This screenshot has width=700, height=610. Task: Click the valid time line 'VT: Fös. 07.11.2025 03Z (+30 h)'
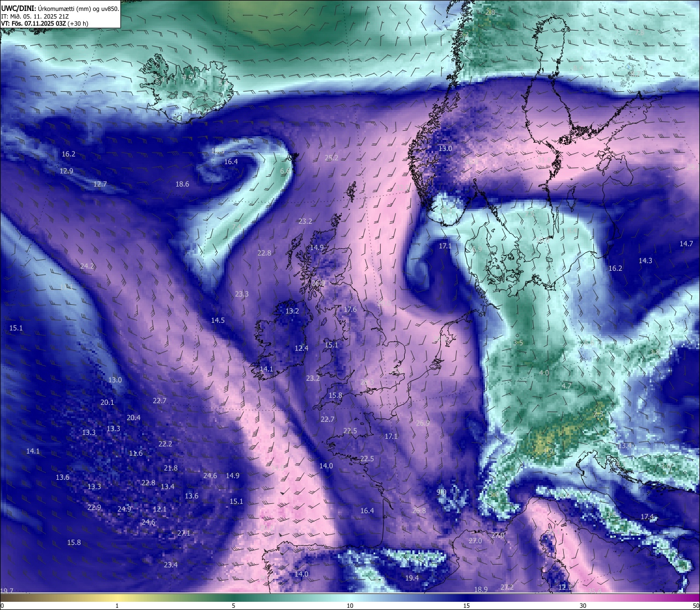[44, 24]
